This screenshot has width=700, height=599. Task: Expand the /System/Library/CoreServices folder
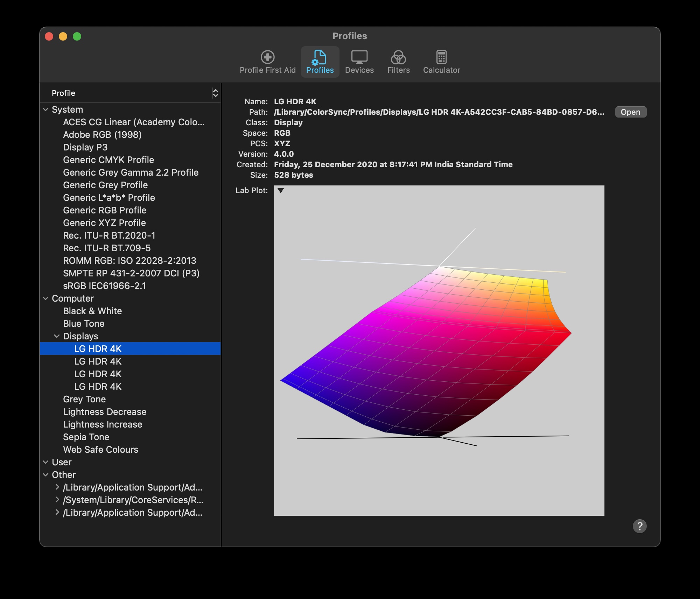tap(57, 500)
